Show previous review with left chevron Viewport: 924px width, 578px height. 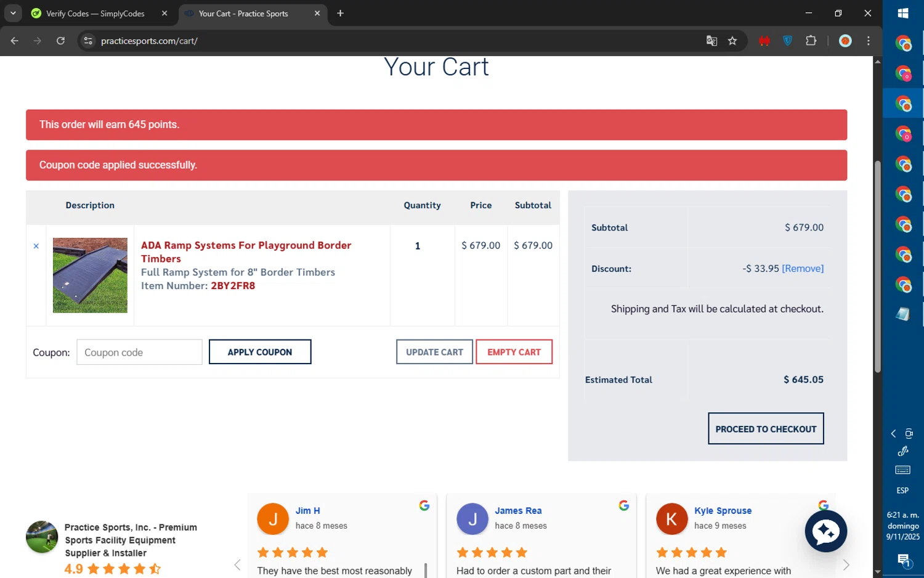pyautogui.click(x=237, y=565)
